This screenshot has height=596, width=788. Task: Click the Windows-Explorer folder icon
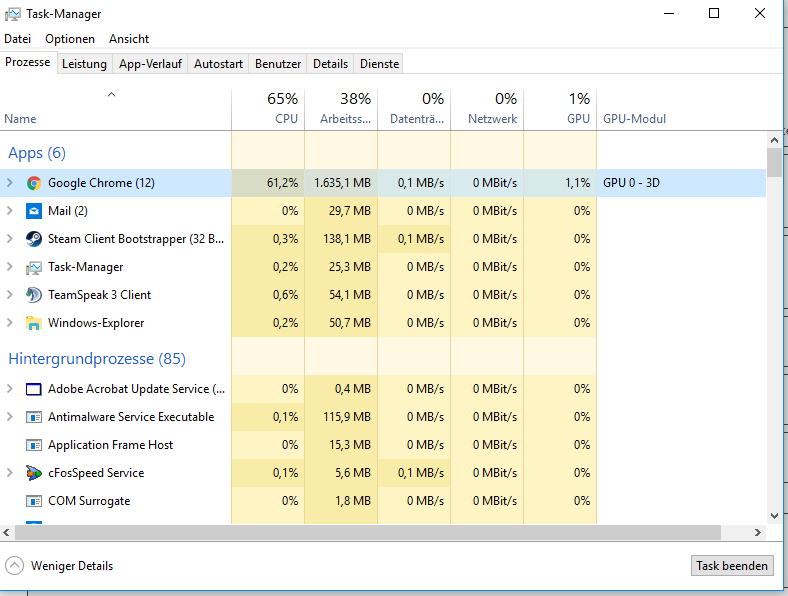pyautogui.click(x=34, y=323)
